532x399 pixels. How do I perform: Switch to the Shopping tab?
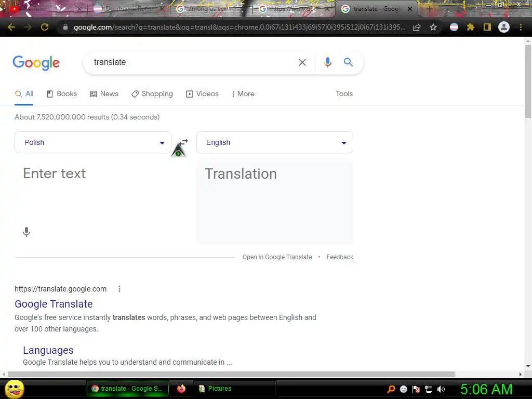click(152, 94)
